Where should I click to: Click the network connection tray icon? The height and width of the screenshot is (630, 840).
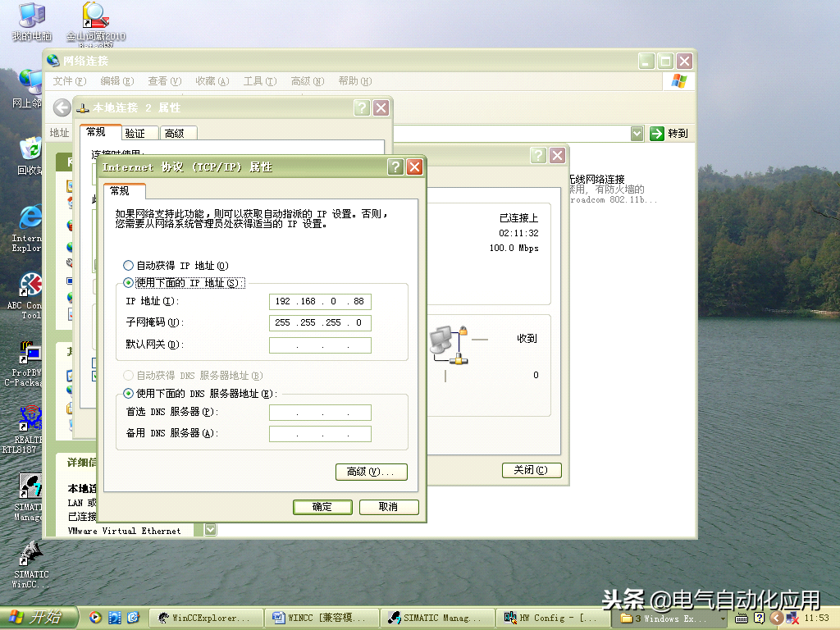click(x=792, y=619)
